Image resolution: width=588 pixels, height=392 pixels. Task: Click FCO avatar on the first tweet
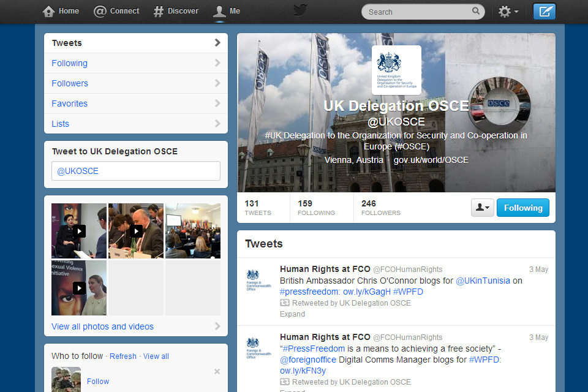pyautogui.click(x=258, y=280)
